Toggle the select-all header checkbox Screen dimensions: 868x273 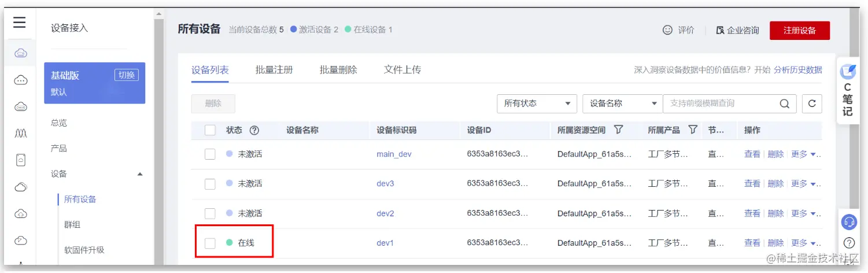[210, 130]
